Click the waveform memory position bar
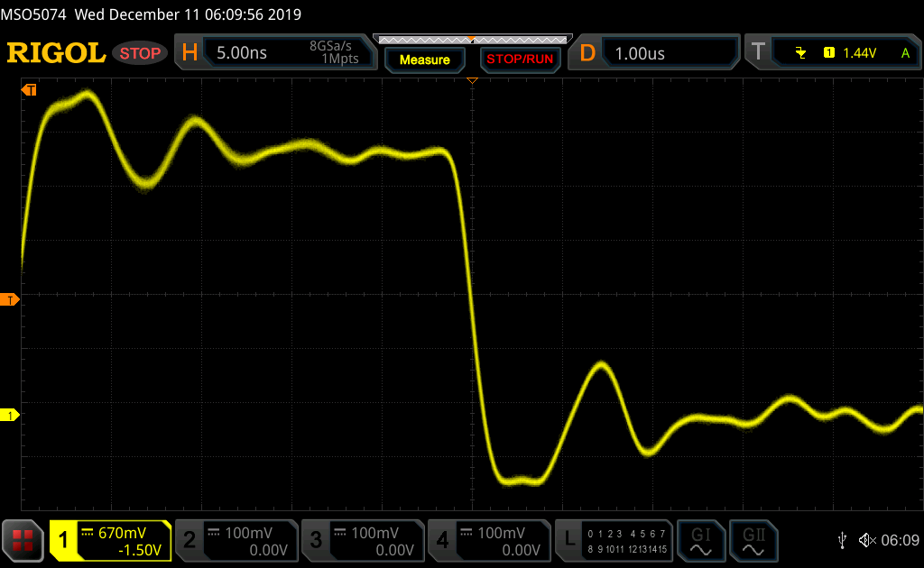The width and height of the screenshot is (924, 568). coord(473,40)
